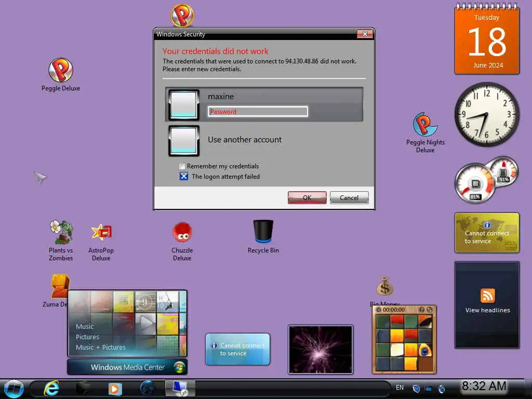The image size is (532, 399).
Task: Click OK in Windows Security dialog
Action: [x=307, y=197]
